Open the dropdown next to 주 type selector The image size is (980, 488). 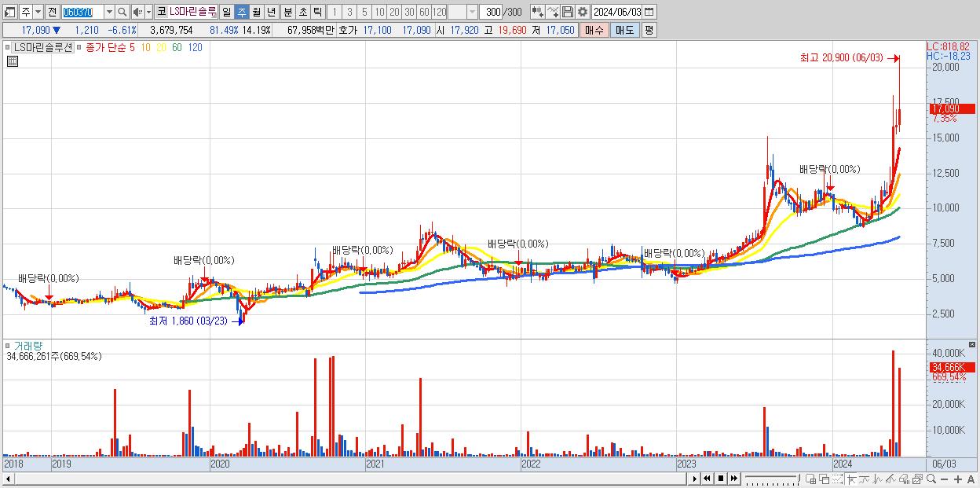pyautogui.click(x=38, y=12)
